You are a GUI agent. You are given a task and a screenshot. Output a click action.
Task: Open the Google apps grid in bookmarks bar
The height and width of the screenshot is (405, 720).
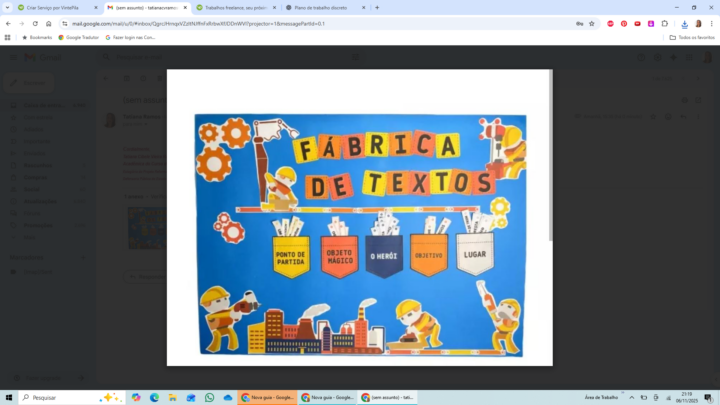8,37
